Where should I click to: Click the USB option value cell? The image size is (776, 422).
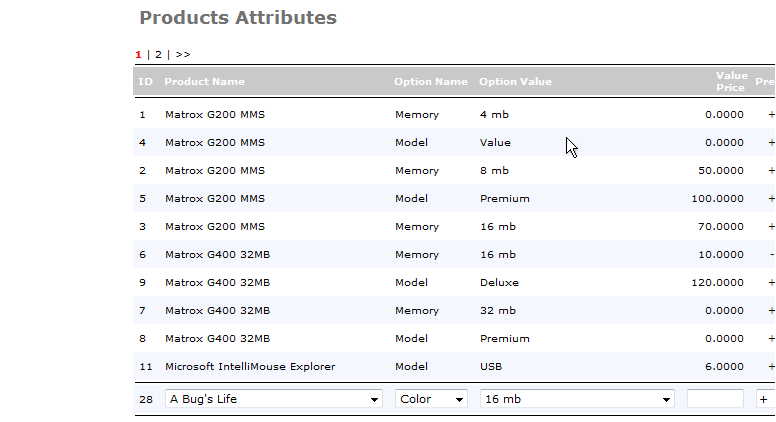click(x=491, y=367)
